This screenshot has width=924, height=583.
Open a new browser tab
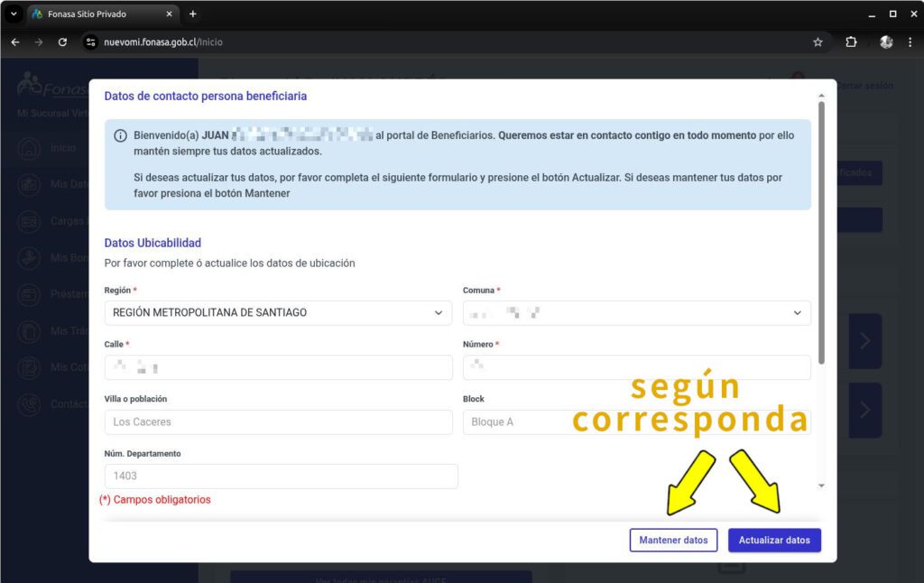(193, 14)
